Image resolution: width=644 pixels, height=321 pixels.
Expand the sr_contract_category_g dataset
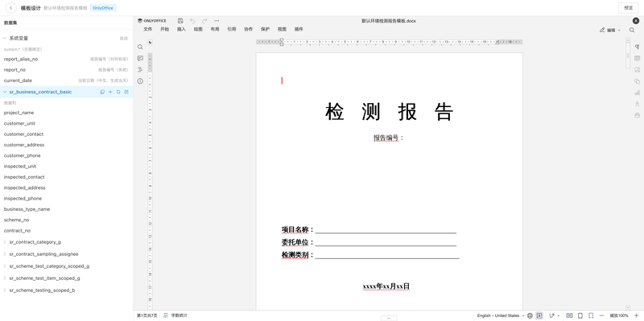(x=5, y=242)
